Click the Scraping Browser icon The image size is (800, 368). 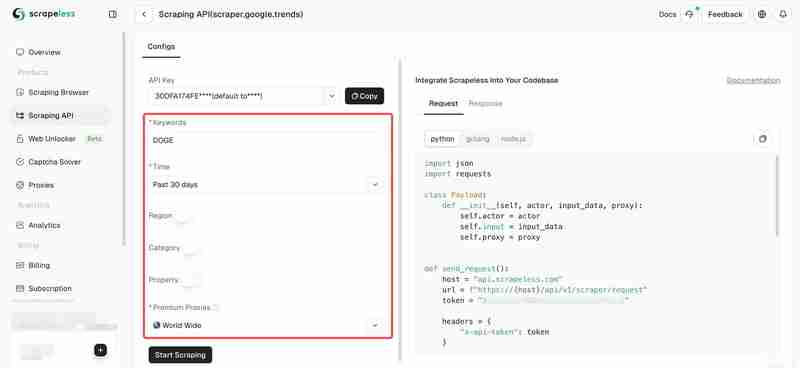(20, 92)
